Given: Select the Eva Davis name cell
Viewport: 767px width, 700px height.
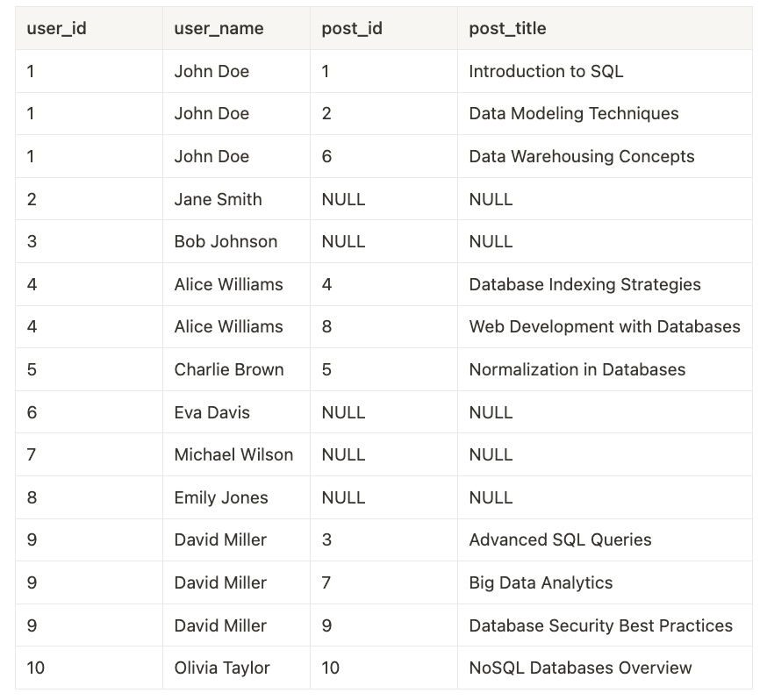Looking at the screenshot, I should 211,412.
